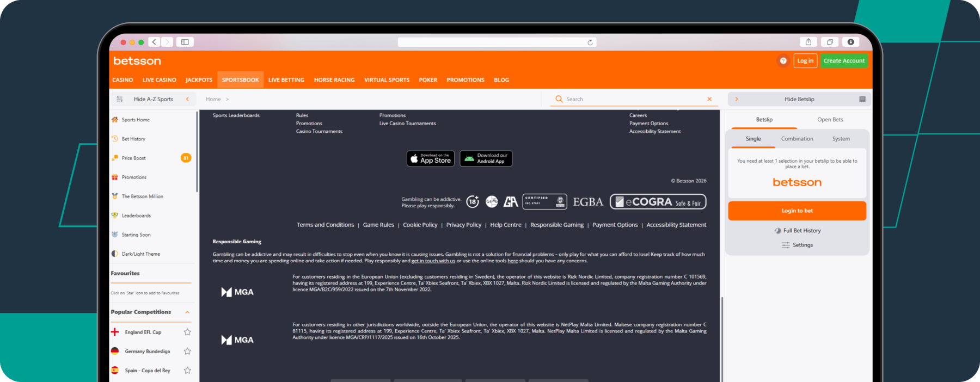This screenshot has height=382, width=980.
Task: Select the Single bet type tab
Action: [754, 139]
